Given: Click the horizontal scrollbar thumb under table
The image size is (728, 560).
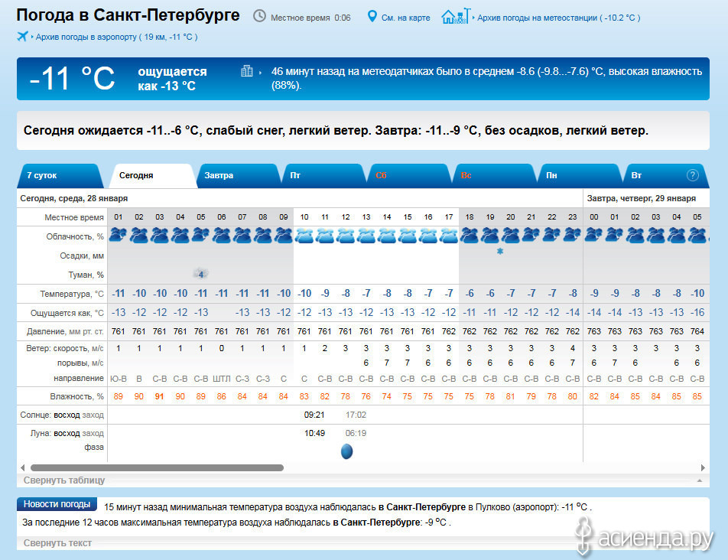Looking at the screenshot, I should (157, 467).
